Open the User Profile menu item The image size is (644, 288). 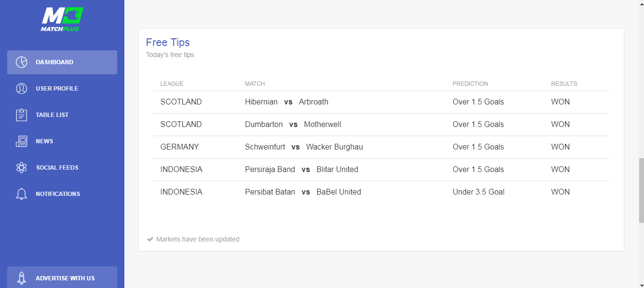pyautogui.click(x=62, y=89)
